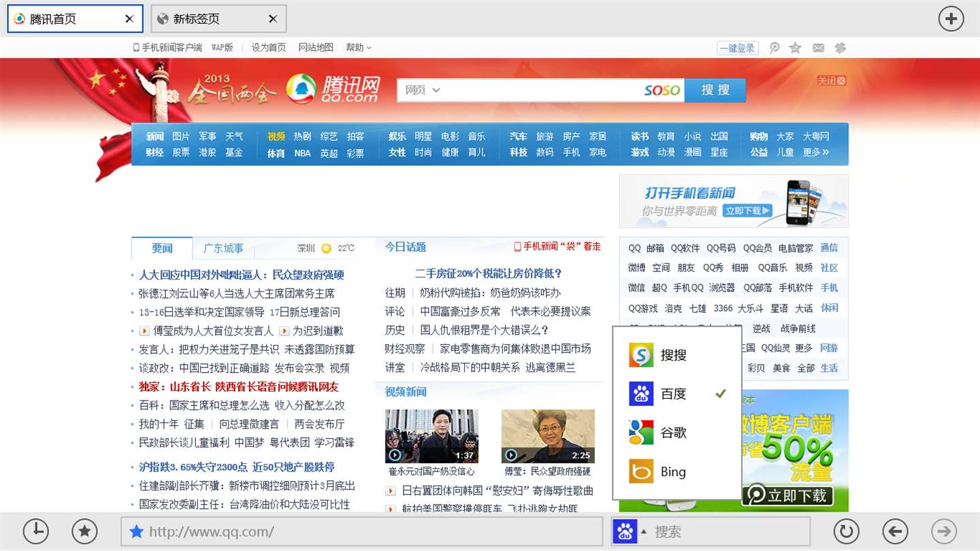Go back using the left arrow icon
Screen dimensions: 980x551
(896, 531)
